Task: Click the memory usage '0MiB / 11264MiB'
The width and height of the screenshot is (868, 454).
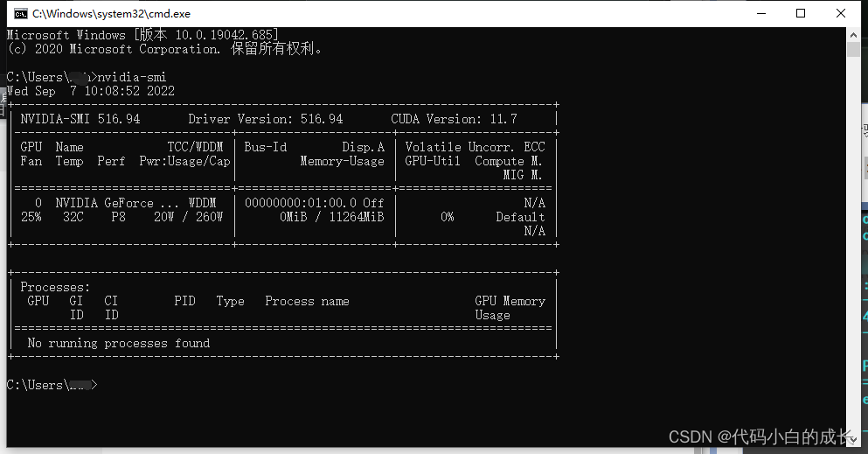Action: (x=331, y=216)
